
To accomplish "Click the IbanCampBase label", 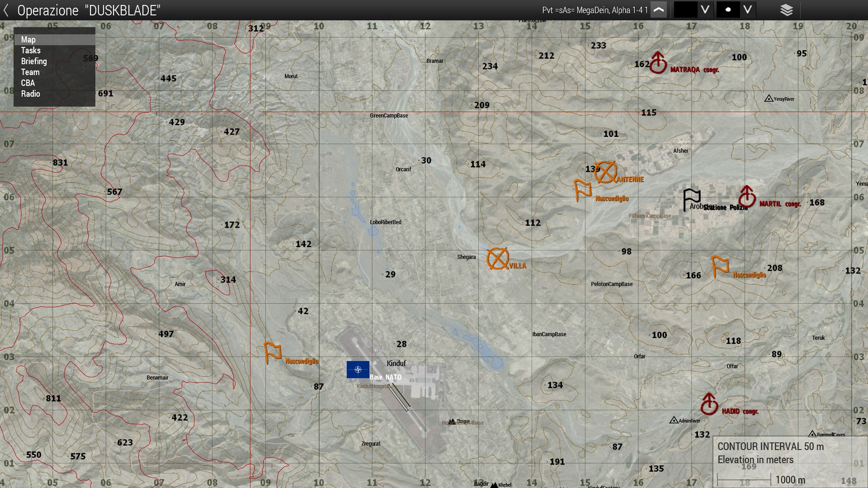I will pos(549,334).
